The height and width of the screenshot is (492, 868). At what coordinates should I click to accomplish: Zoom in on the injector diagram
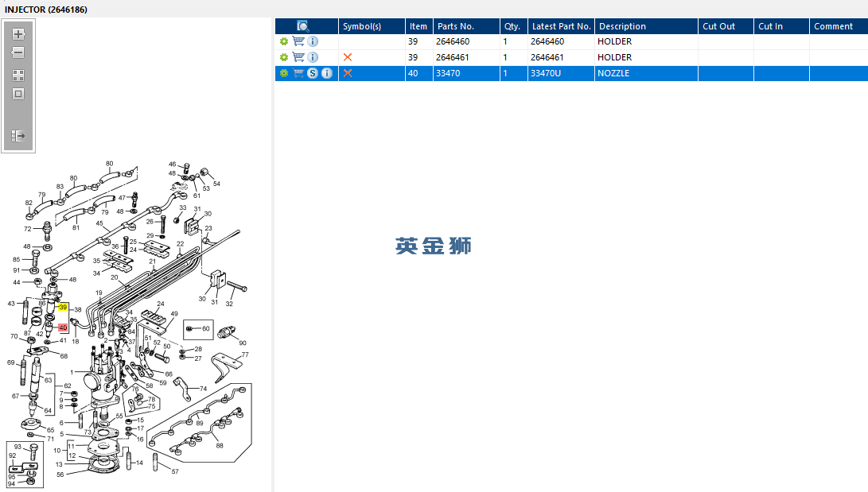(18, 34)
